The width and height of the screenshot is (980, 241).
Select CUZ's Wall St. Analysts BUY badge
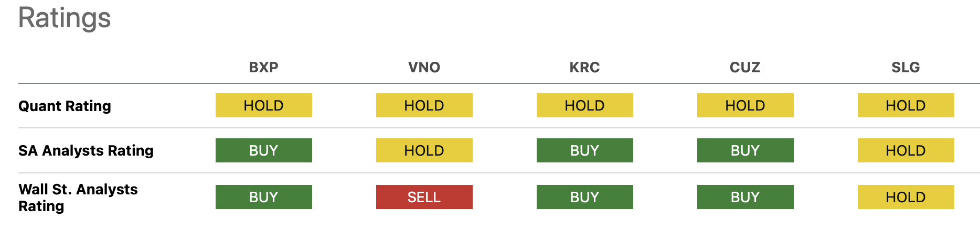(745, 197)
